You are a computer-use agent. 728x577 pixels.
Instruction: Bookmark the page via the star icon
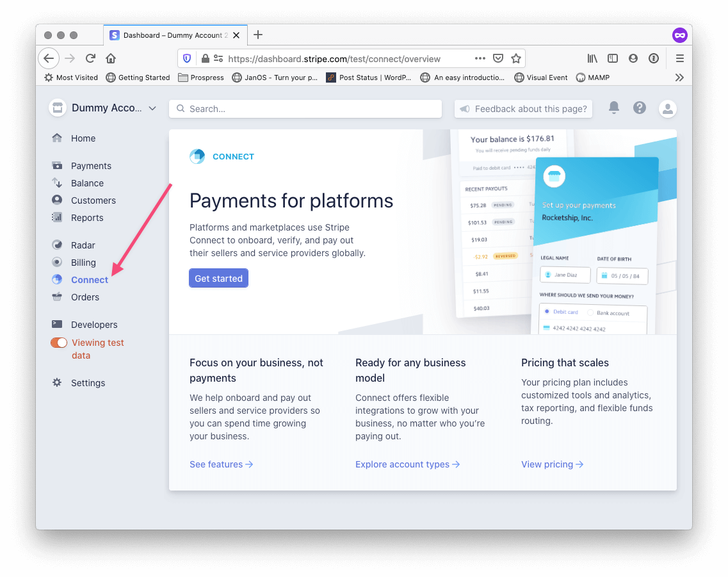pos(516,58)
